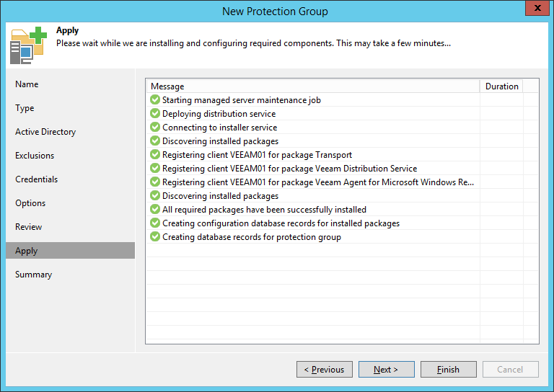Close the New Protection Group dialog

pos(535,10)
